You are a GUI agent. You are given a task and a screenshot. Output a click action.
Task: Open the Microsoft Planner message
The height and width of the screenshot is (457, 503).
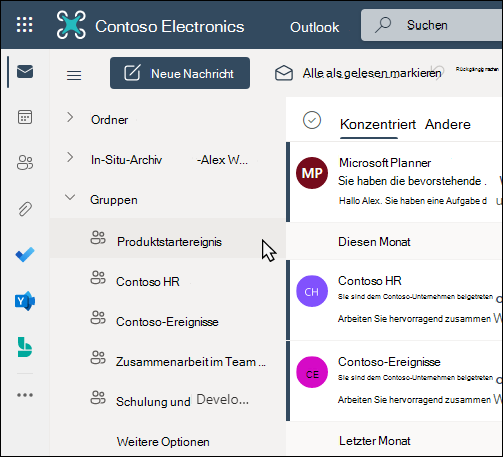click(395, 182)
